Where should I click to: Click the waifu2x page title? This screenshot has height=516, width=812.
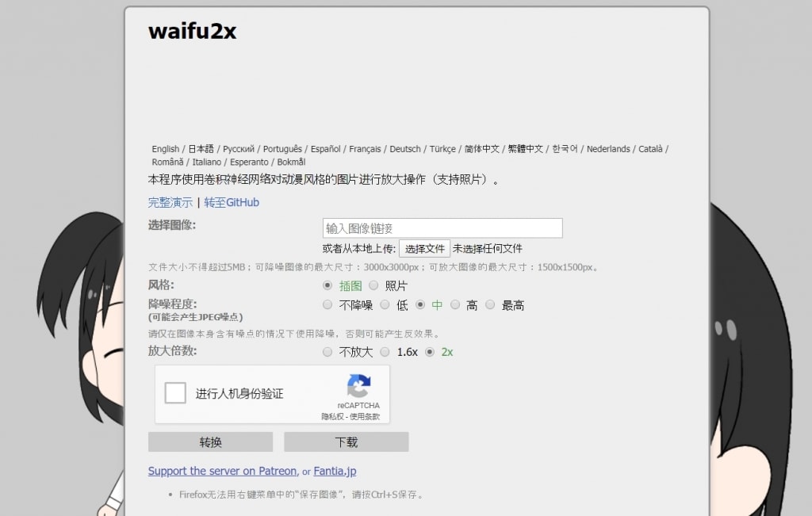point(193,31)
